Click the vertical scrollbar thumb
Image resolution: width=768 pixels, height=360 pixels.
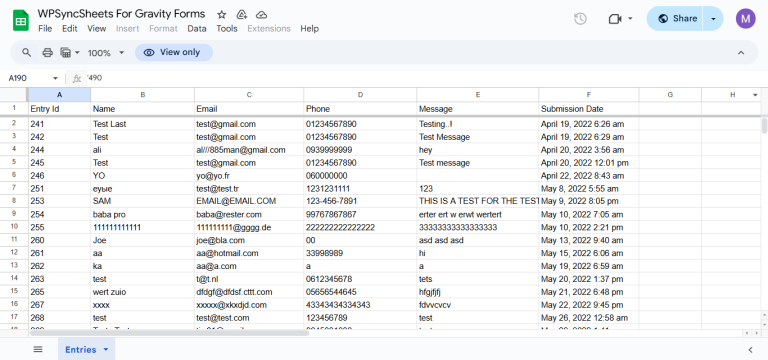pyautogui.click(x=764, y=125)
